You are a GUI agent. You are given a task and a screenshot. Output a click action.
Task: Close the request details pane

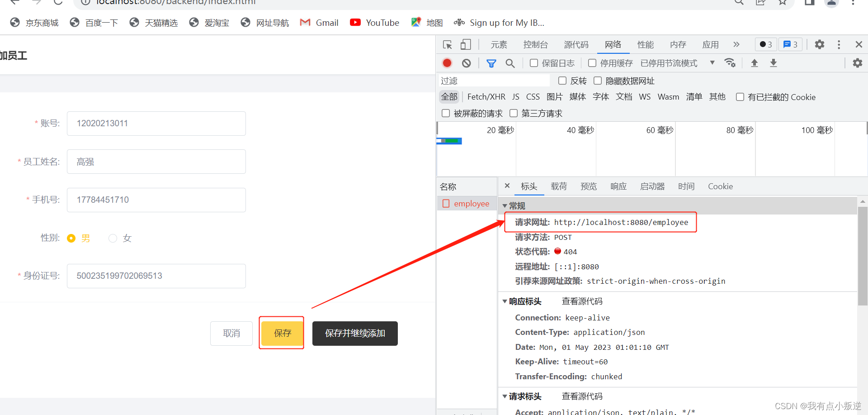pos(507,186)
